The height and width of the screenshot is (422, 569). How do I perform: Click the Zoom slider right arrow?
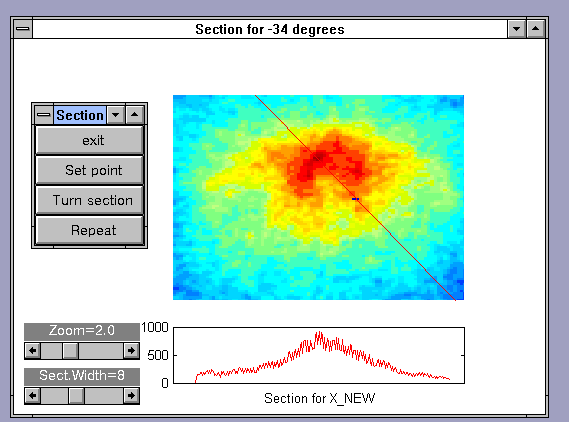pos(131,351)
